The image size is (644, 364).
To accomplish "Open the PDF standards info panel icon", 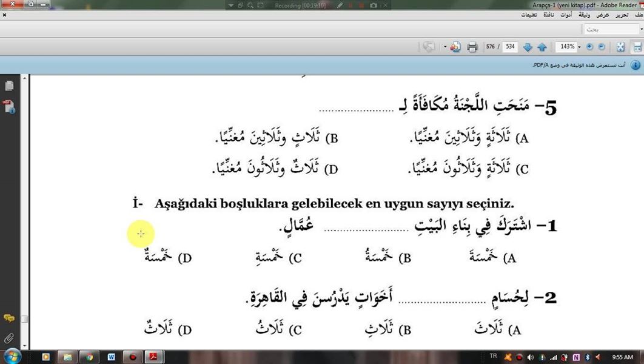I will (x=9, y=106).
